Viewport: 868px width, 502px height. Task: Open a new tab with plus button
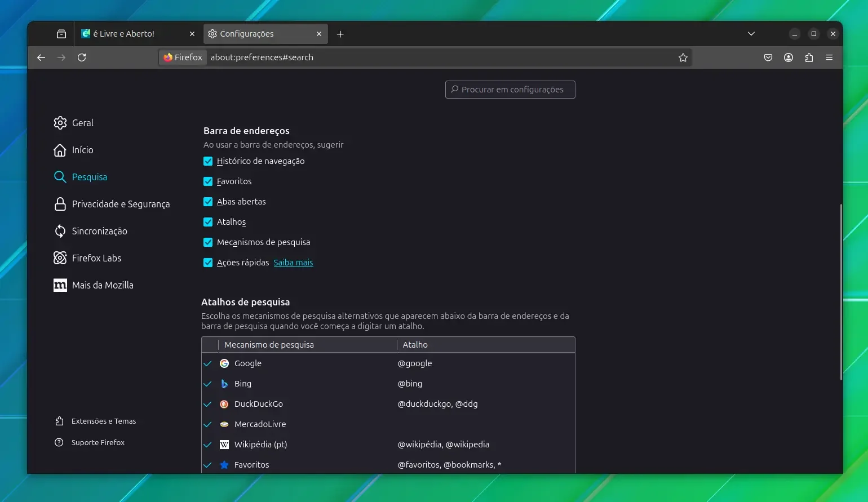(340, 34)
